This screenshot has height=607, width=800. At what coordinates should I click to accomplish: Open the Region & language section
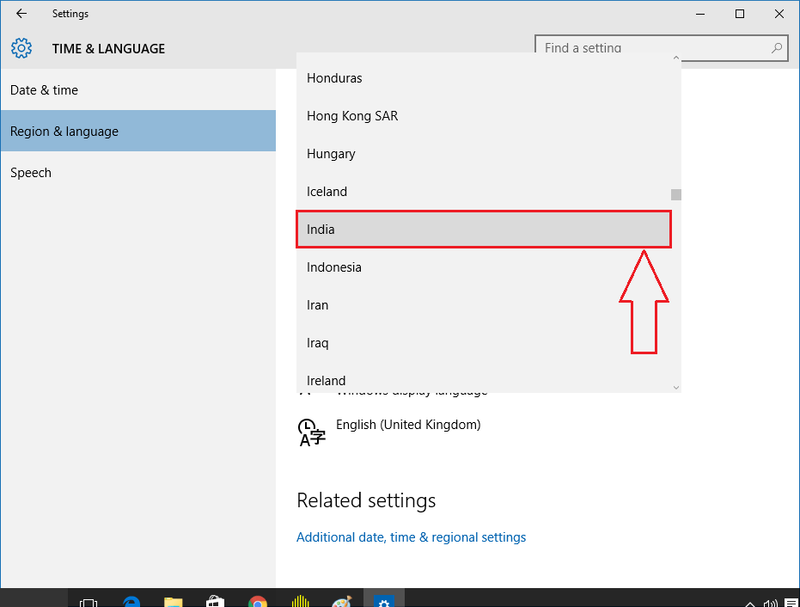[138, 131]
